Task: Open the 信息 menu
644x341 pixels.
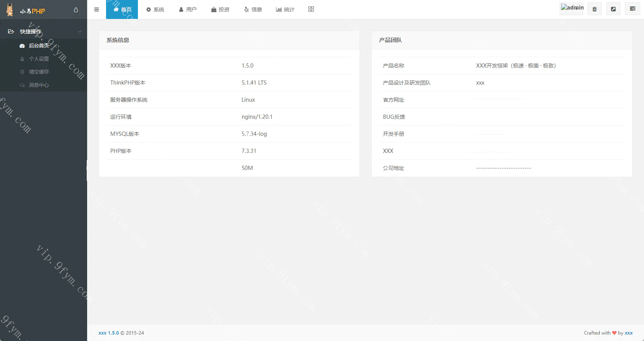Action: (x=253, y=9)
